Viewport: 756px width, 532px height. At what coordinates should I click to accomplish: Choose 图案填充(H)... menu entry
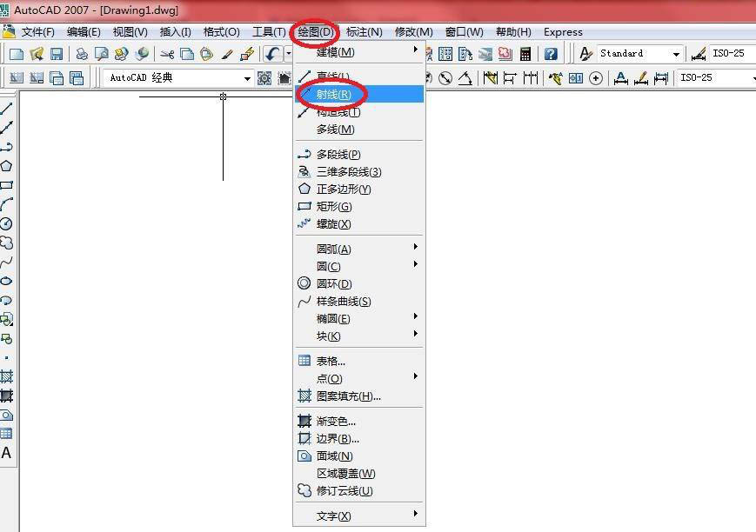point(359,396)
